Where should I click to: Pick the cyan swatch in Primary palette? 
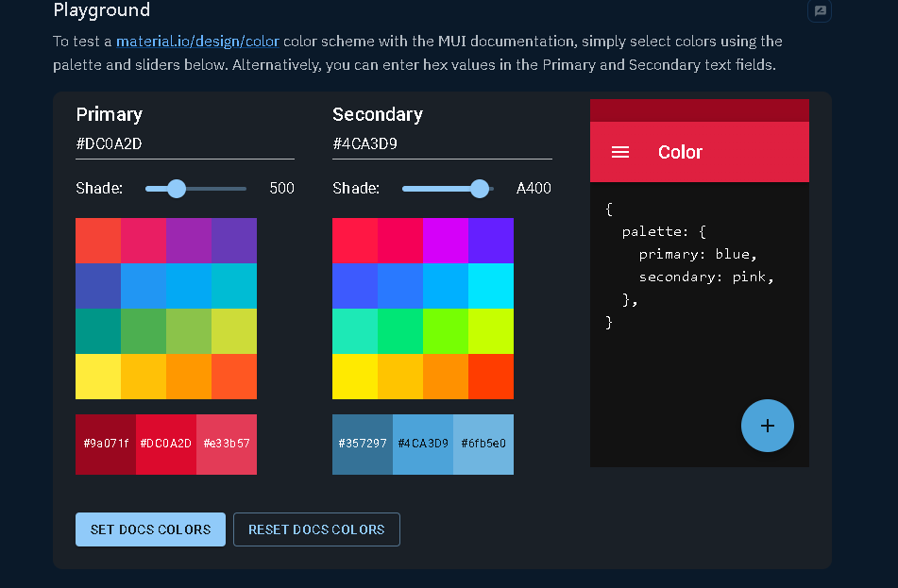click(234, 286)
